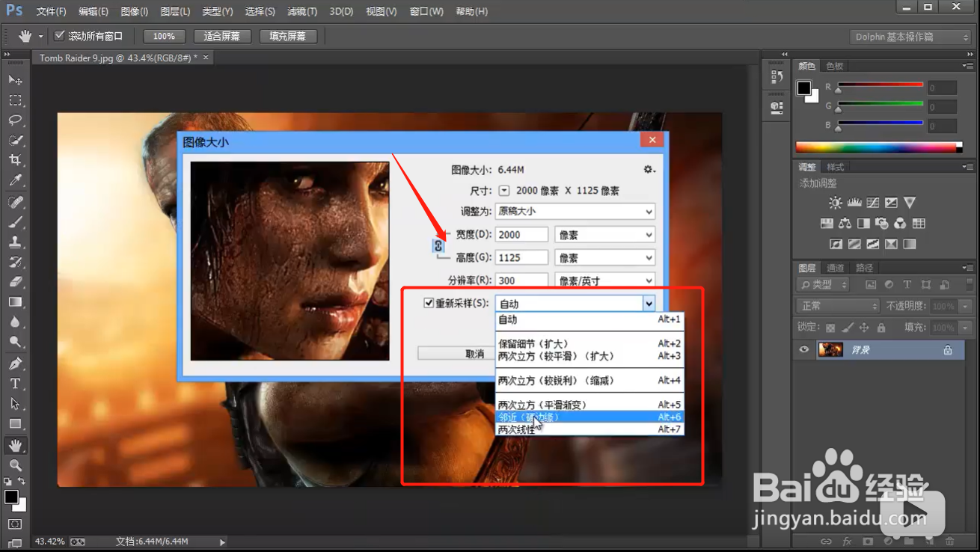
Task: Click the Fit Screen button
Action: pyautogui.click(x=222, y=36)
